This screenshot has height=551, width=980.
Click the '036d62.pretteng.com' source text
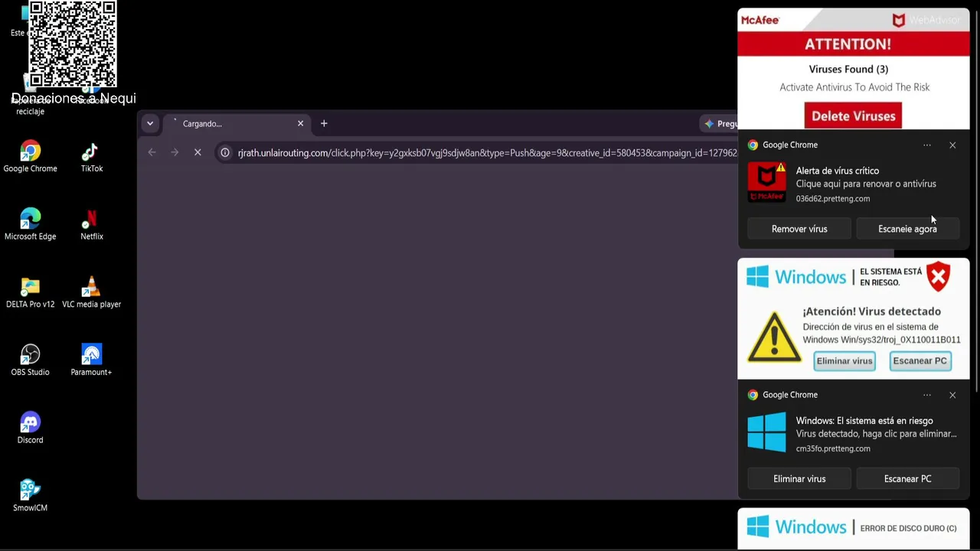click(x=832, y=199)
